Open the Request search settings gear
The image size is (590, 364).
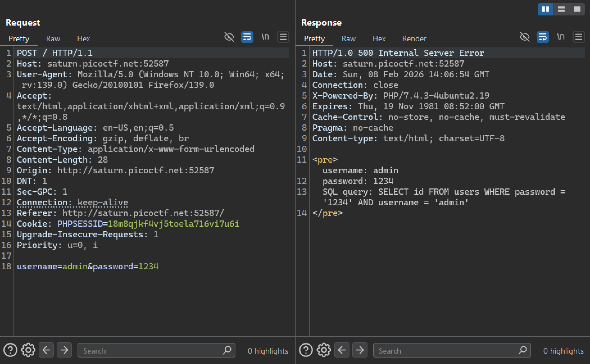28,350
